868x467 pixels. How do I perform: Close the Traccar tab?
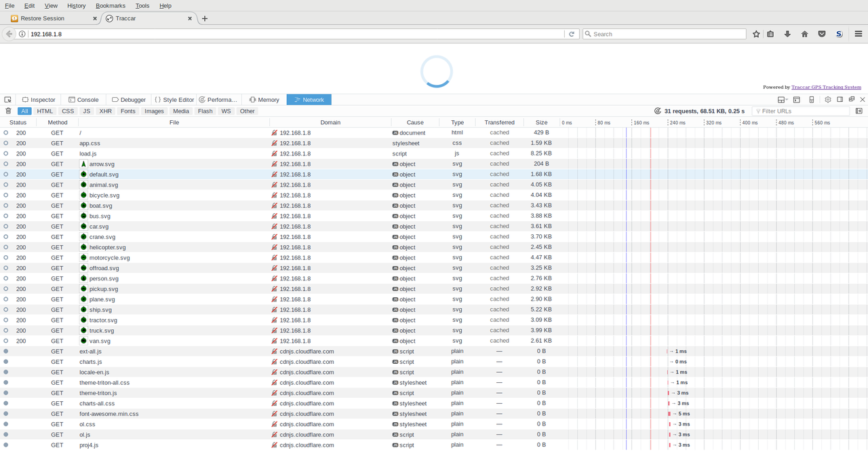point(191,18)
